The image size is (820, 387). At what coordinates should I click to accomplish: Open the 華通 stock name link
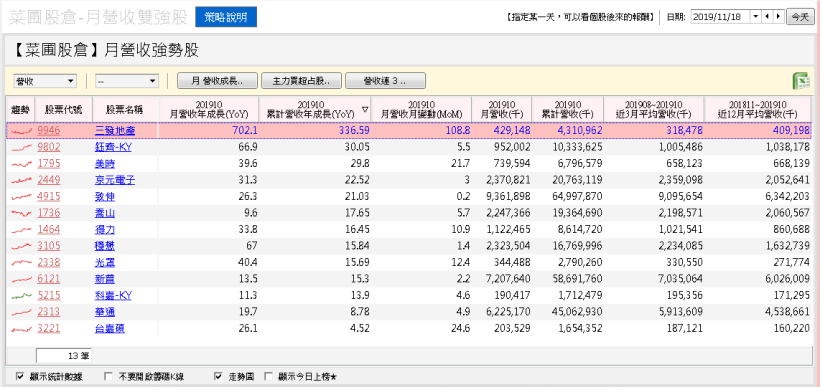pos(105,312)
